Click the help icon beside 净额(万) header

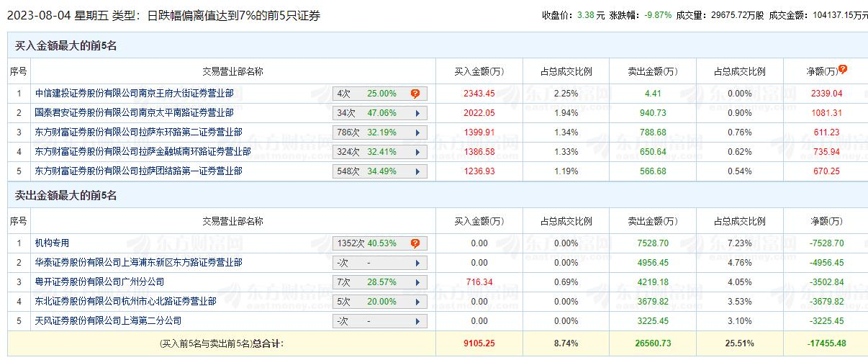tap(843, 70)
